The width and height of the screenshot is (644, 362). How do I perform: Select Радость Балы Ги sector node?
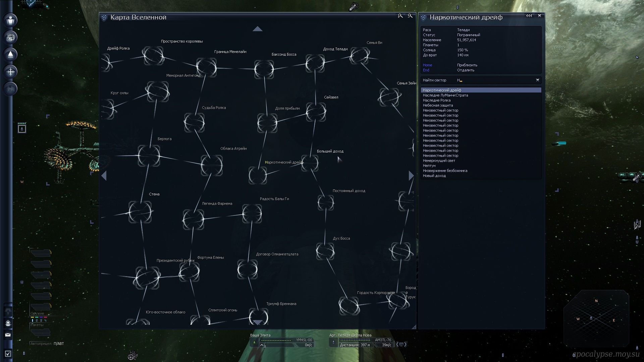[252, 214]
